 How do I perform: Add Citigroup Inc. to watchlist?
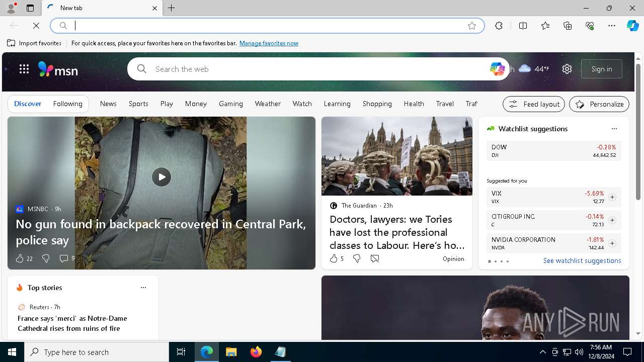[612, 220]
